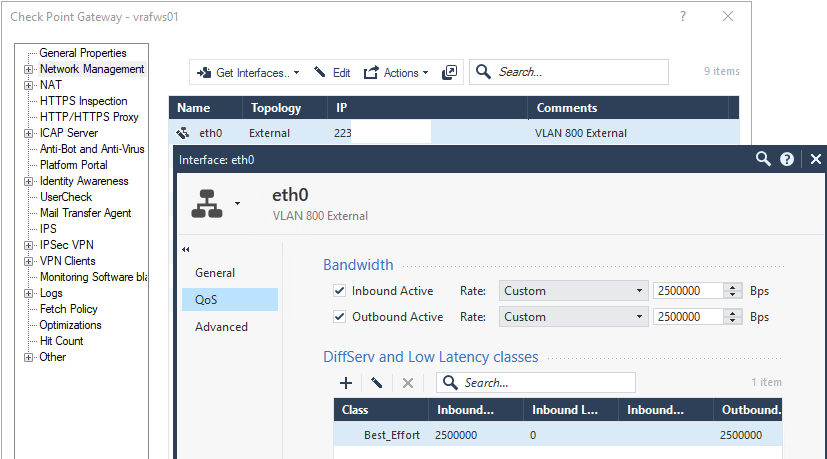Increase the inbound rate with spinner up arrow
This screenshot has height=459, width=827.
[x=735, y=287]
